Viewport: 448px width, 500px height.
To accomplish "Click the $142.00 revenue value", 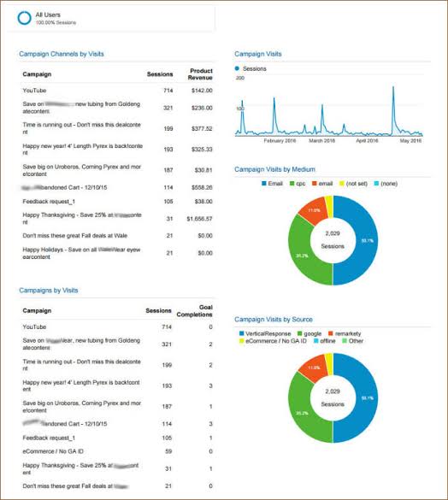I will (202, 91).
